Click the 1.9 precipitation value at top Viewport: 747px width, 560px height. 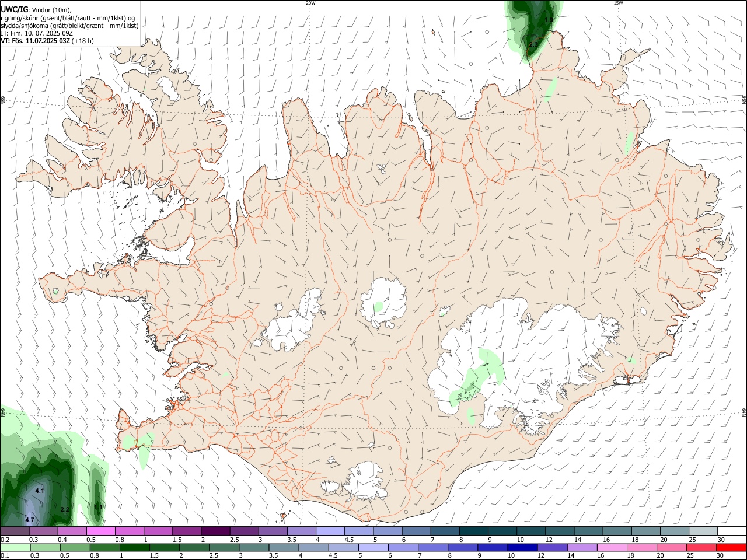coord(549,20)
